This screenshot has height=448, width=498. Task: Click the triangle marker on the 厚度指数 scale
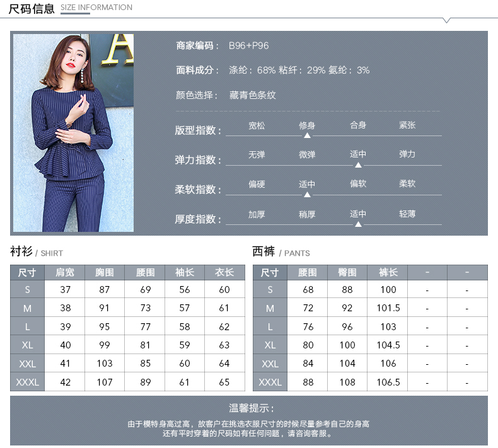[358, 224]
